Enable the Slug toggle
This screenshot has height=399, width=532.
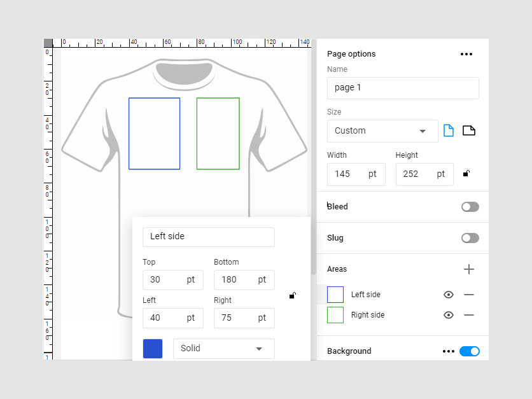coord(470,238)
